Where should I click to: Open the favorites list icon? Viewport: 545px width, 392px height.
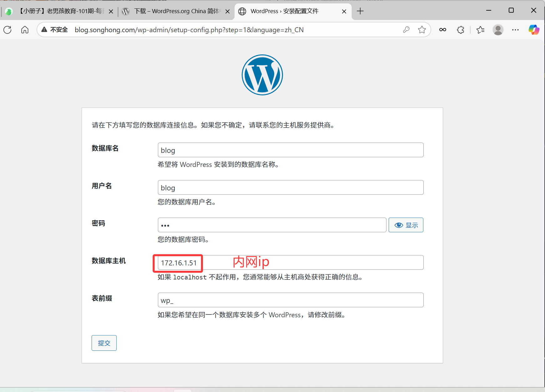480,30
